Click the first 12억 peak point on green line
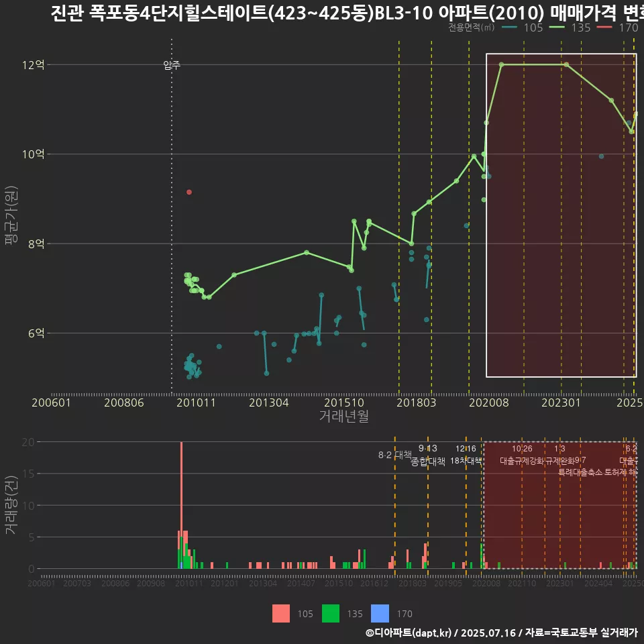The width and height of the screenshot is (644, 644). click(x=502, y=64)
